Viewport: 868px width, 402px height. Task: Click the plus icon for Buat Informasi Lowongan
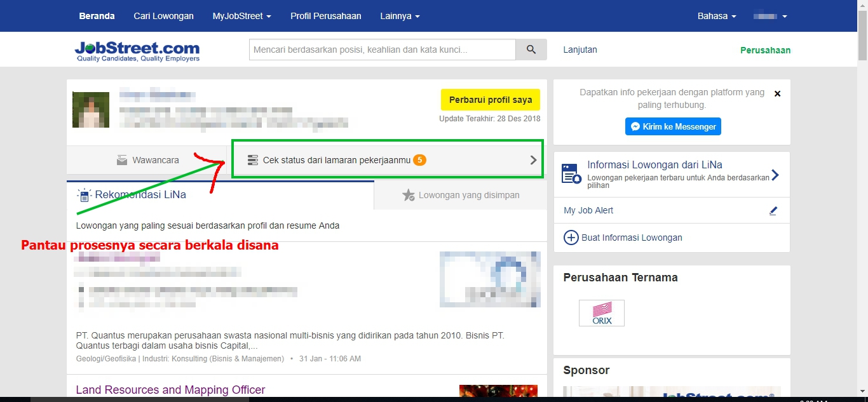(572, 237)
